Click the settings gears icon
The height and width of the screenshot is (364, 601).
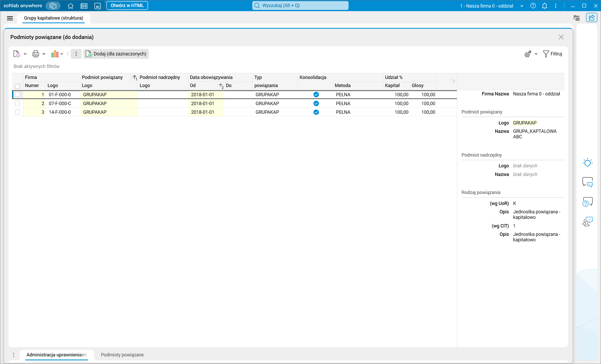[x=528, y=54]
